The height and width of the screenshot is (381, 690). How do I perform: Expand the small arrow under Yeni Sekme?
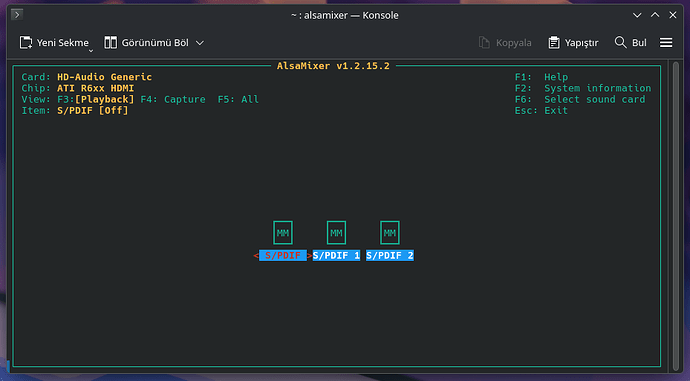point(91,51)
